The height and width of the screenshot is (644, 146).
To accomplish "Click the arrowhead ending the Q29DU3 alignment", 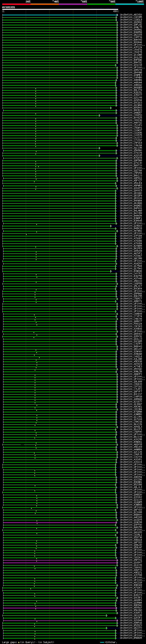I will pyautogui.click(x=111, y=226).
